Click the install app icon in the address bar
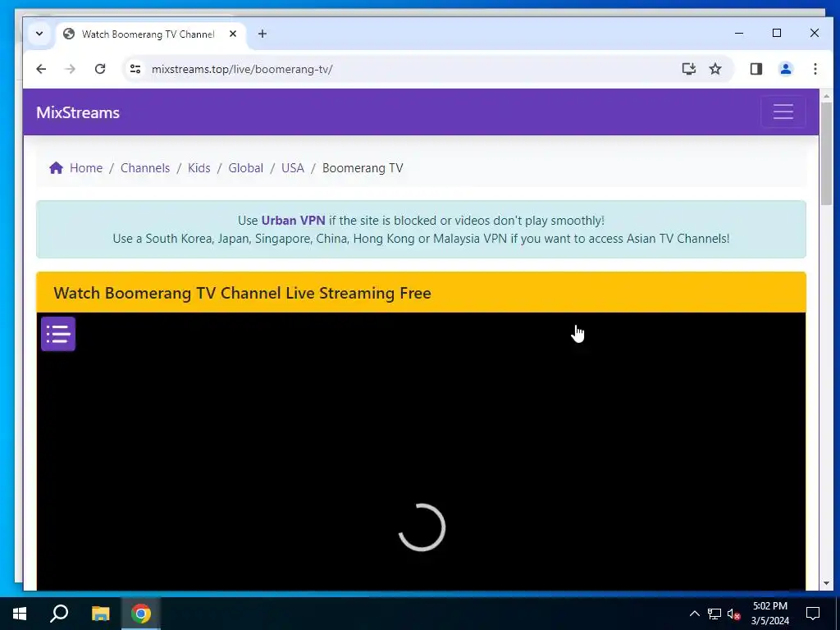840x630 pixels. point(688,69)
